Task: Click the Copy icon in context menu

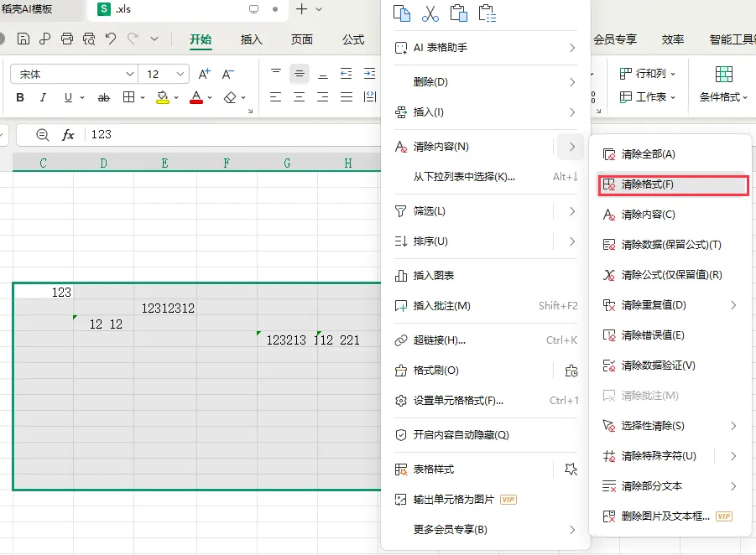Action: pyautogui.click(x=402, y=13)
